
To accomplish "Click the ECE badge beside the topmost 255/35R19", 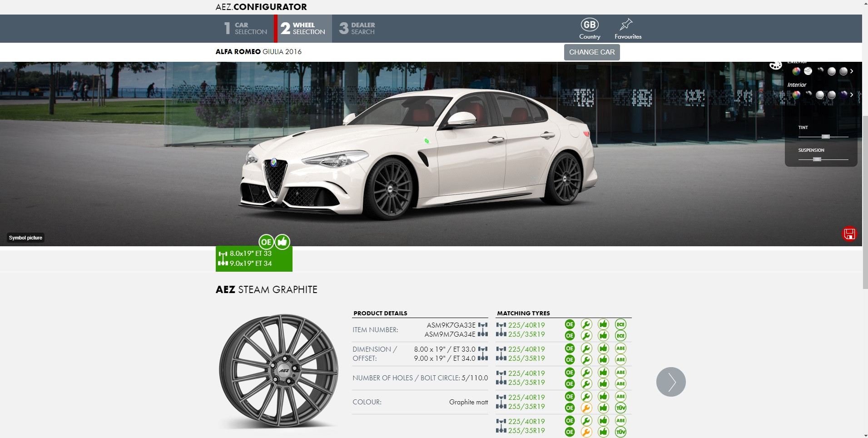I will click(x=620, y=336).
